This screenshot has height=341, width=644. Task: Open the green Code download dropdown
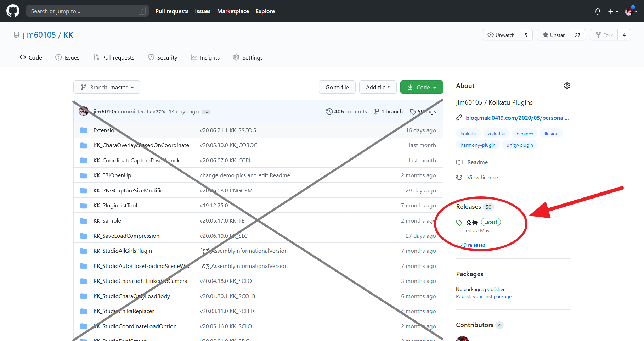[422, 88]
